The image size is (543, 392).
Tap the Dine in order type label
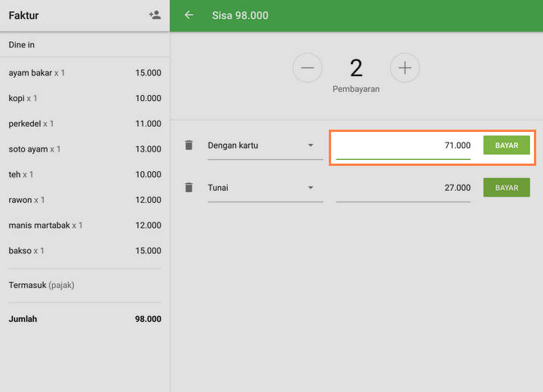pos(22,45)
